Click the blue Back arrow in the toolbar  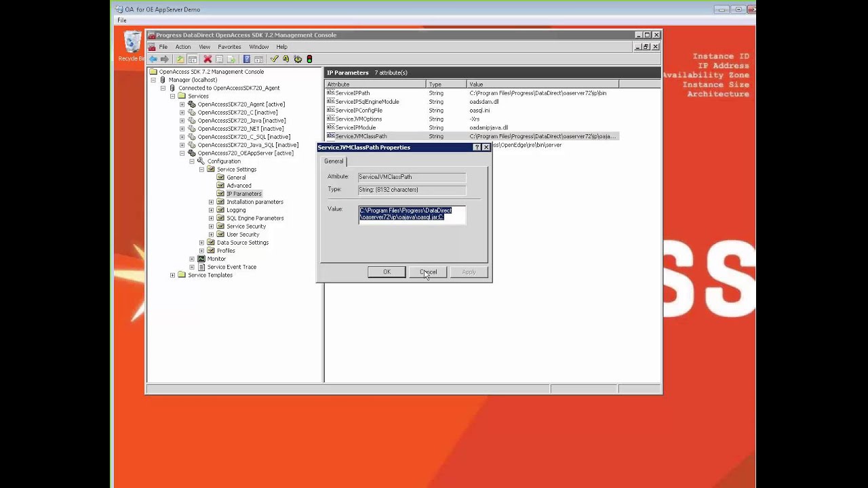pos(153,59)
